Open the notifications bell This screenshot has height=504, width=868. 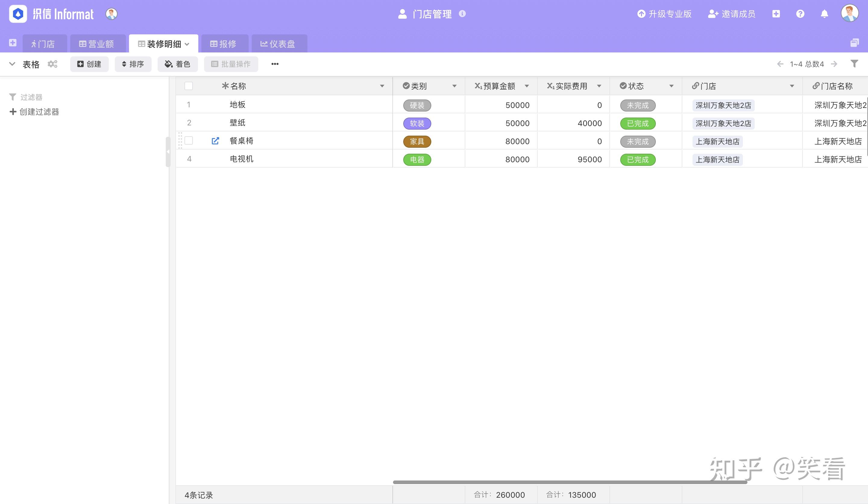tap(824, 14)
